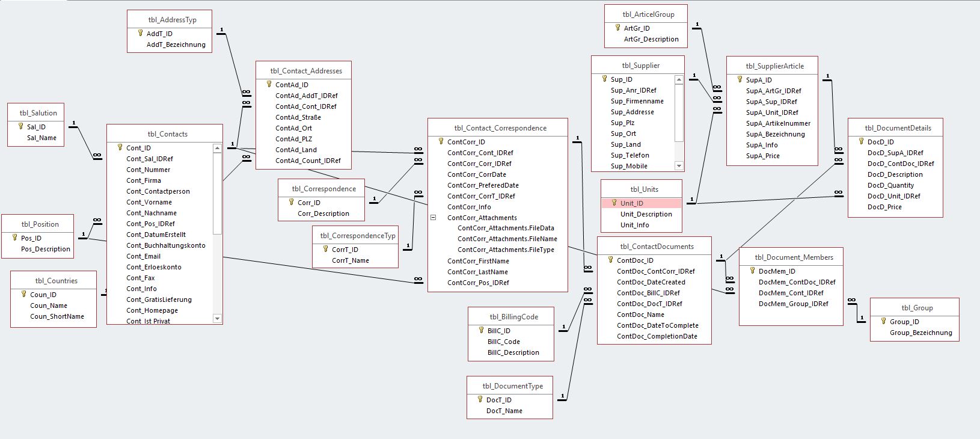The height and width of the screenshot is (439, 980).
Task: Click the key icon beside Coun_ID
Action: click(x=23, y=294)
